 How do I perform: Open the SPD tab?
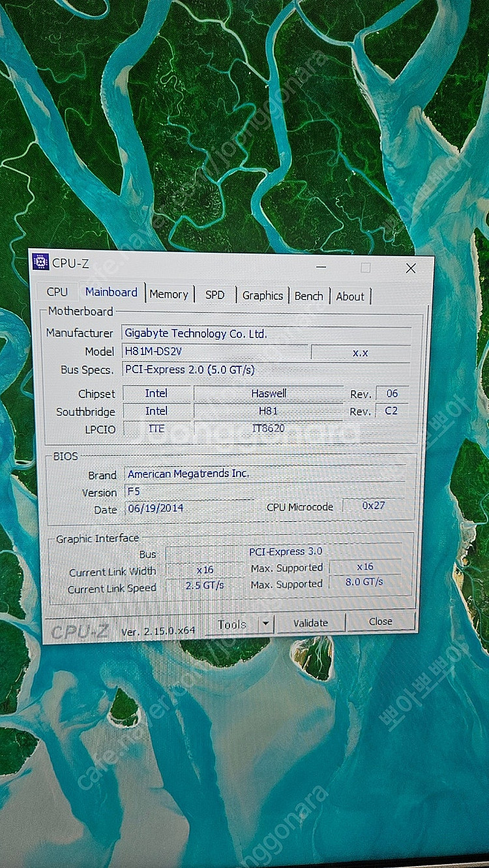coord(215,295)
